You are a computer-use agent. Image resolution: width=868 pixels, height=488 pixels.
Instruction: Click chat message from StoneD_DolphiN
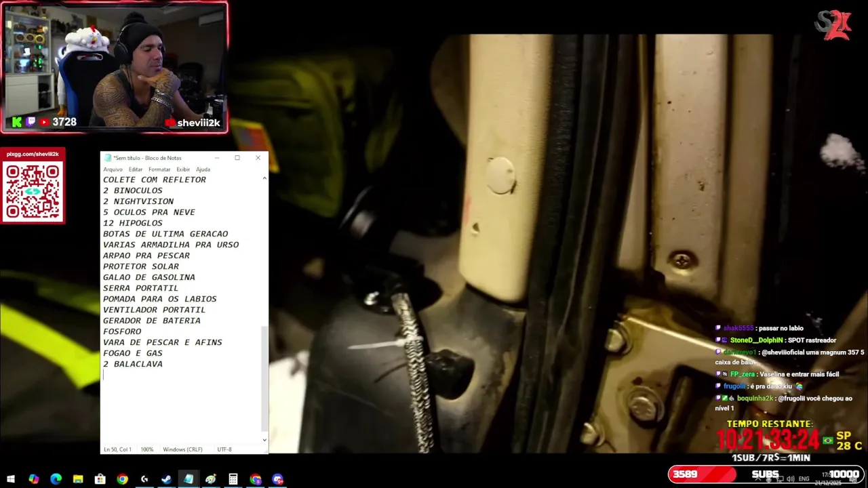tap(776, 340)
